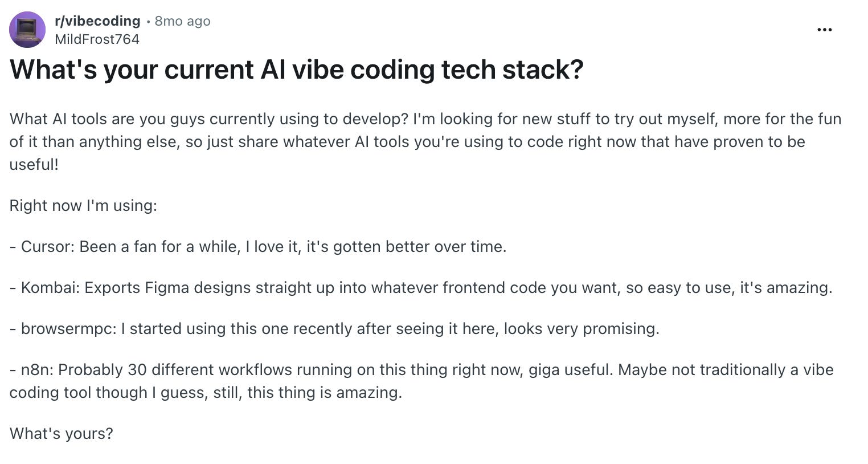Viewport: 868px width, 464px height.
Task: Click the word 'Kombai' in the list
Action: [50, 288]
